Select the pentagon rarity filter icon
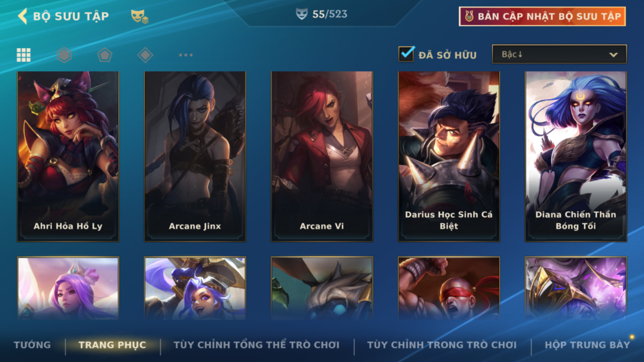 tap(105, 55)
